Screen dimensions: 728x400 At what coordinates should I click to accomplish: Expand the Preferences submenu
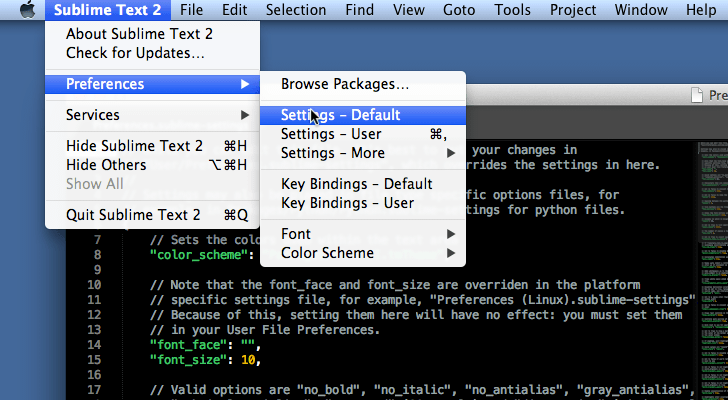152,84
